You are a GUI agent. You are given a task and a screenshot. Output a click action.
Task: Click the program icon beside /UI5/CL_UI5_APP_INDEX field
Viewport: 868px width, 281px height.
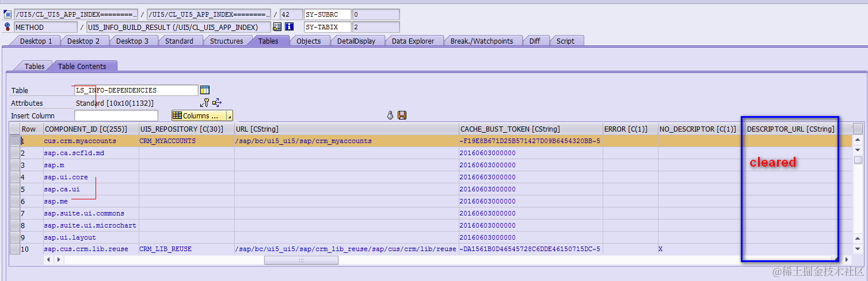click(x=7, y=14)
